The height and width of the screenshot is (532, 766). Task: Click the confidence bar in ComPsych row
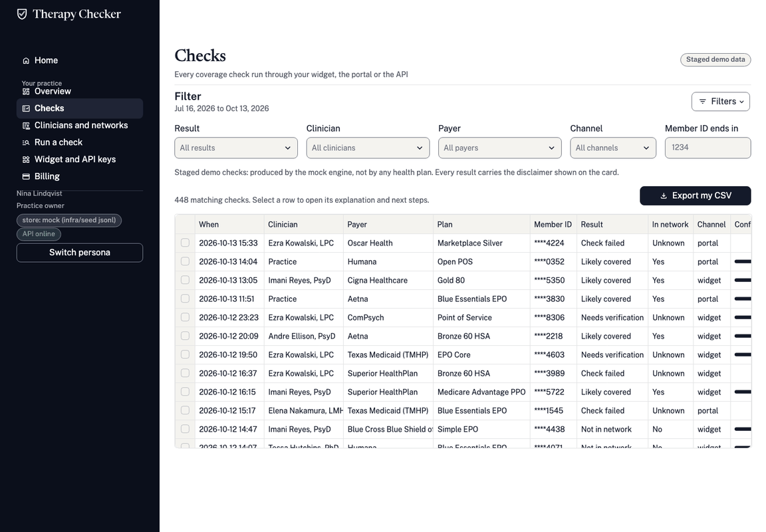click(743, 318)
